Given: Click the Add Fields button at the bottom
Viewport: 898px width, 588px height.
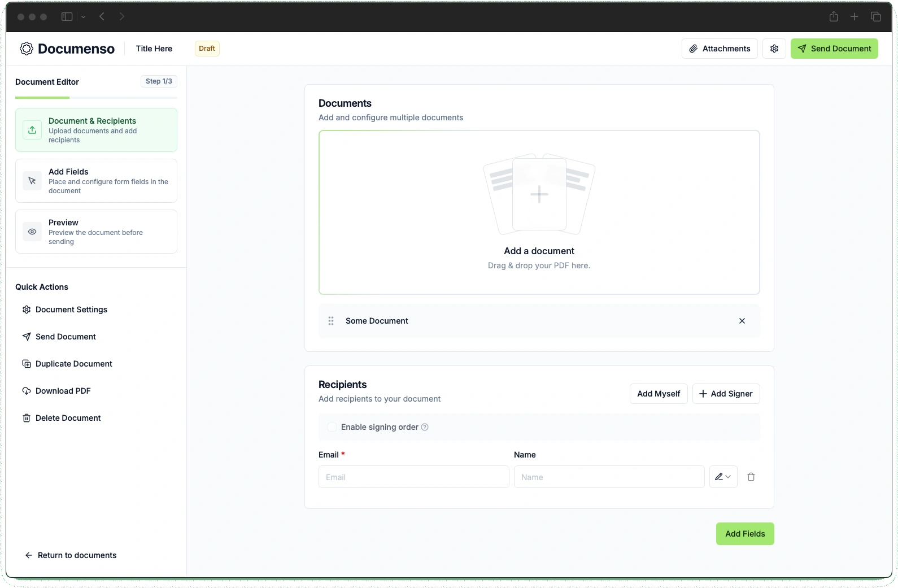Looking at the screenshot, I should 745,534.
